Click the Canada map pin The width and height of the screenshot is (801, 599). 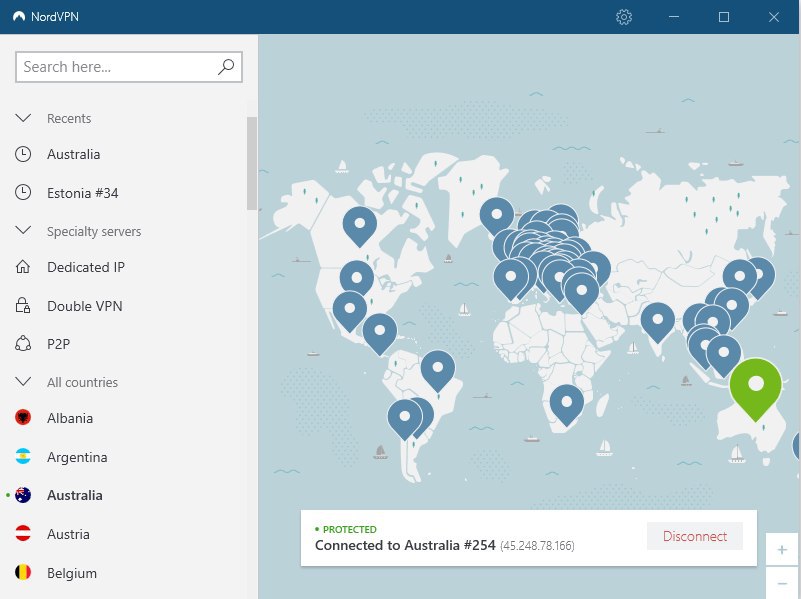point(360,226)
